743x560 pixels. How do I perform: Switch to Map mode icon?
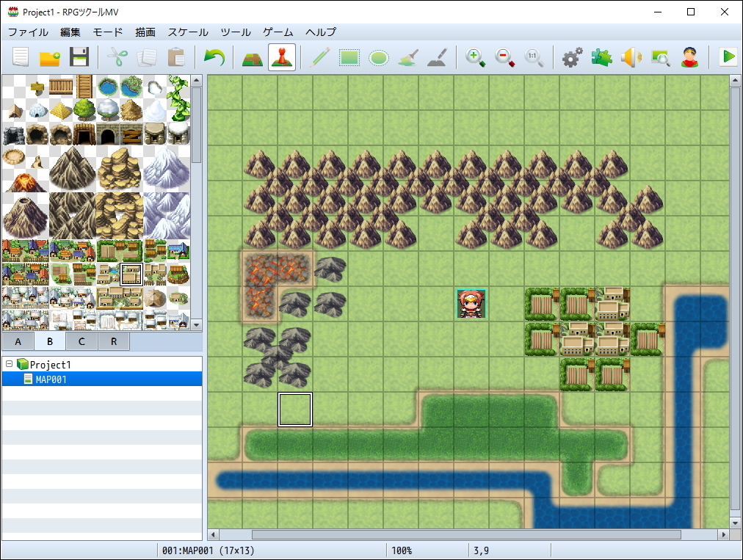(x=253, y=57)
